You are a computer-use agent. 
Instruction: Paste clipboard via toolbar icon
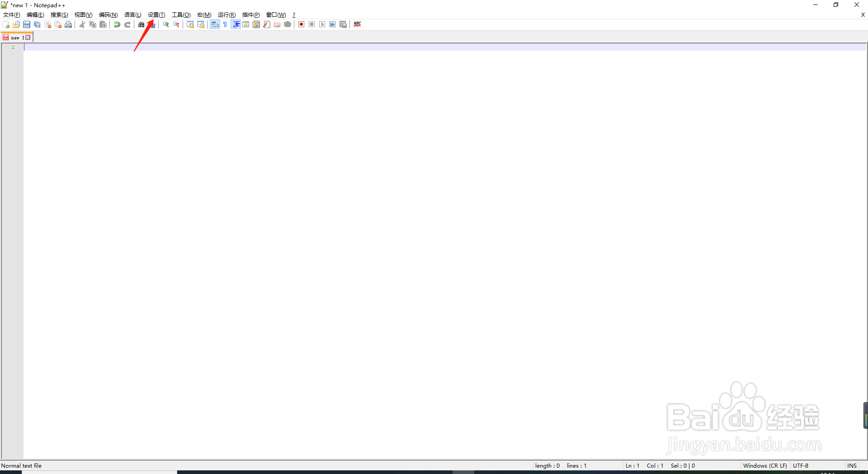[103, 24]
